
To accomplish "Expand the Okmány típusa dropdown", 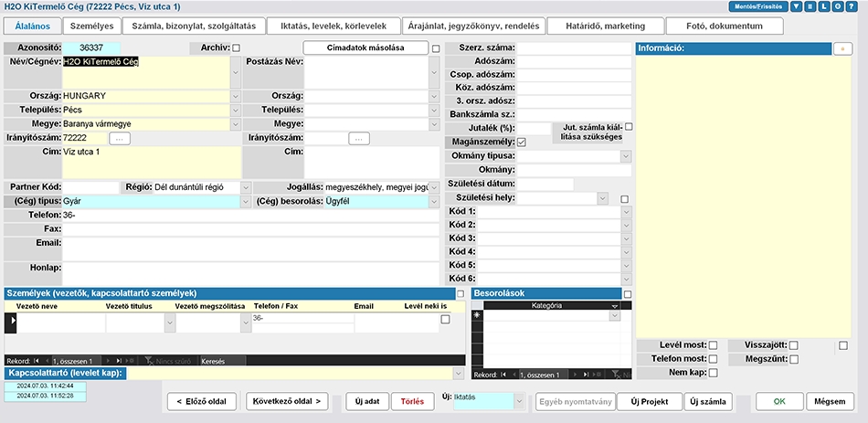I will point(625,156).
